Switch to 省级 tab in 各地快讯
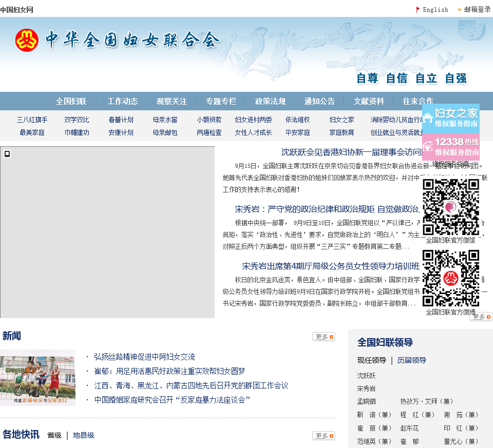This screenshot has height=448, width=493. [x=54, y=436]
